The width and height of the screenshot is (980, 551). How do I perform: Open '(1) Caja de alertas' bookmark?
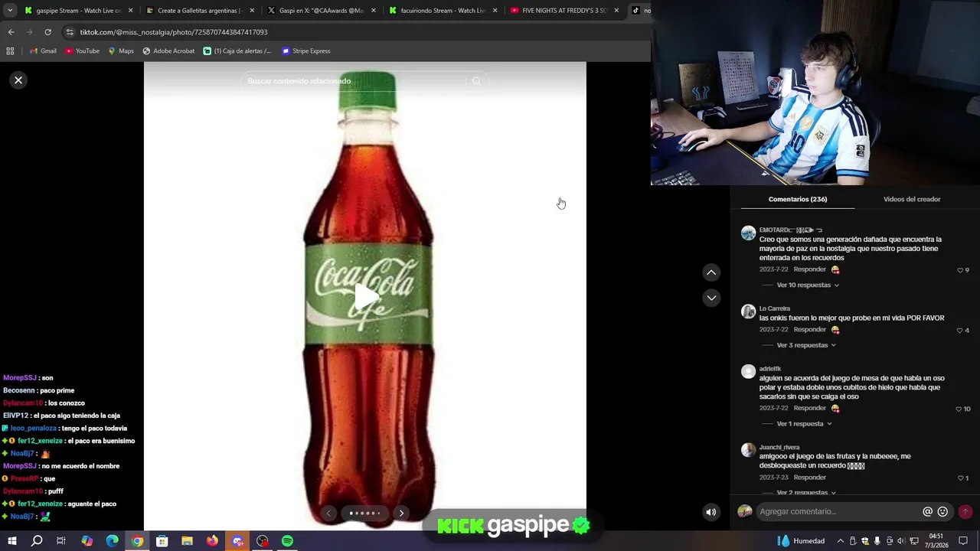click(x=237, y=51)
